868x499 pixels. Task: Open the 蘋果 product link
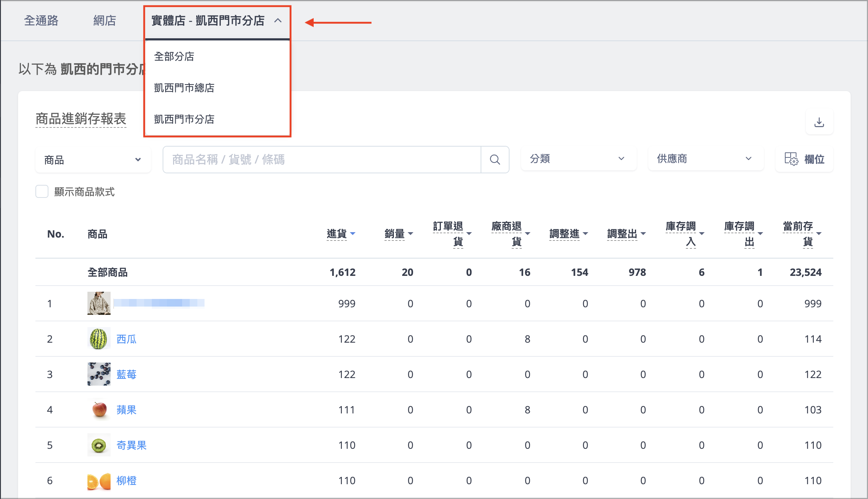point(126,410)
